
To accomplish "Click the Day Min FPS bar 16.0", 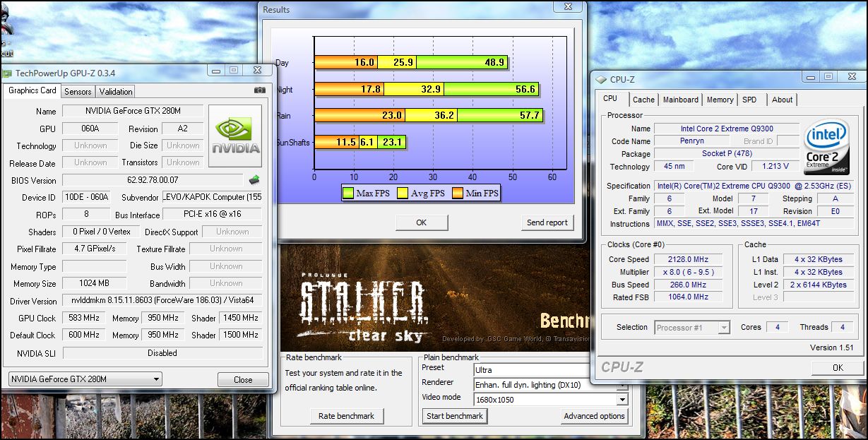I will [346, 62].
